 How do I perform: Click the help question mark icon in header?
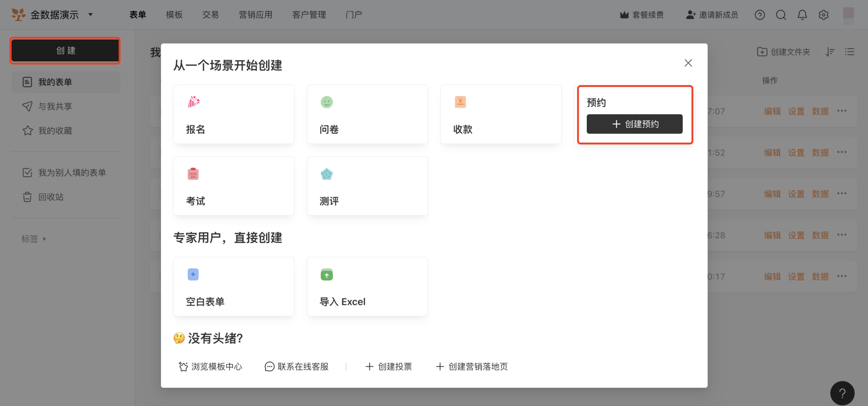tap(759, 15)
